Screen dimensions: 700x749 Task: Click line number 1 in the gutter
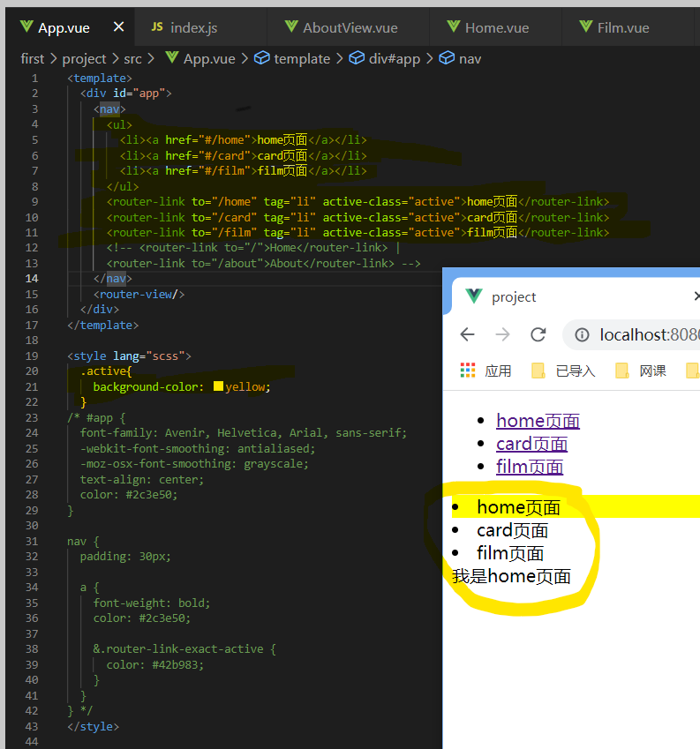[35, 78]
